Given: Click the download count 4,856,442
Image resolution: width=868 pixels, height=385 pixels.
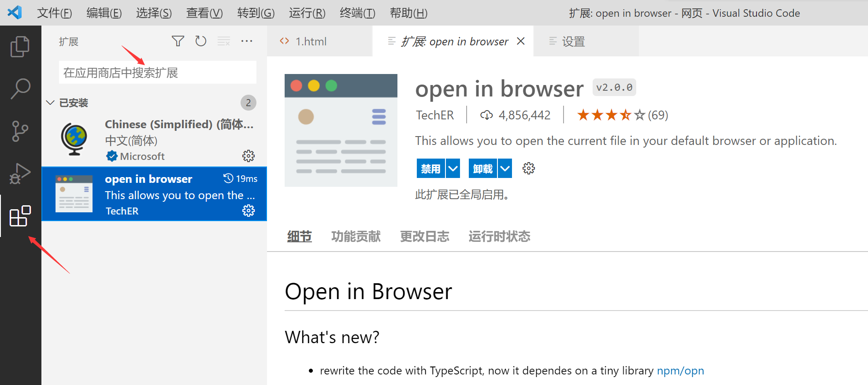Looking at the screenshot, I should 515,115.
